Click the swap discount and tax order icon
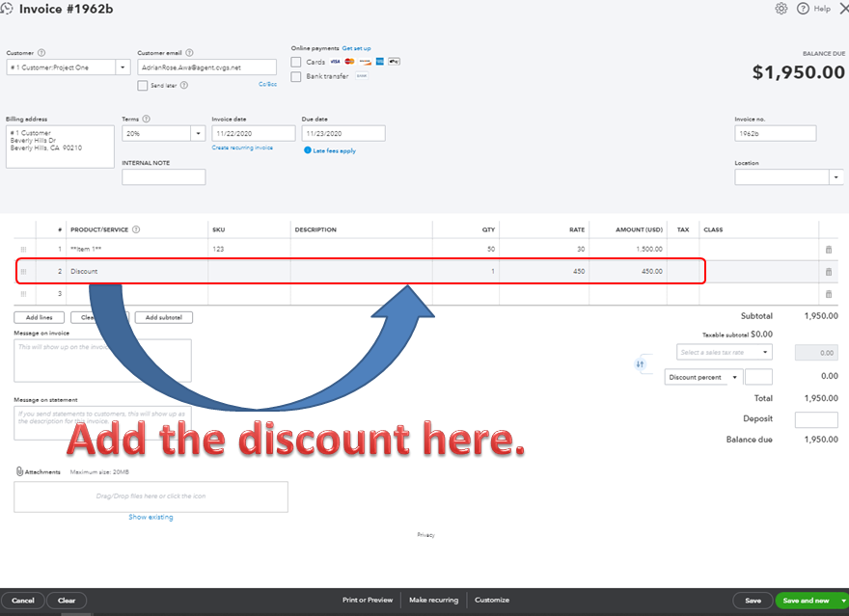The image size is (849, 616). pyautogui.click(x=640, y=364)
